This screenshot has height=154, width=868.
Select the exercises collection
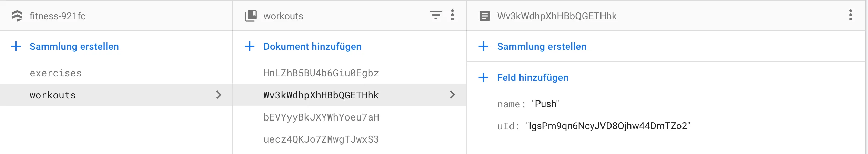[55, 73]
